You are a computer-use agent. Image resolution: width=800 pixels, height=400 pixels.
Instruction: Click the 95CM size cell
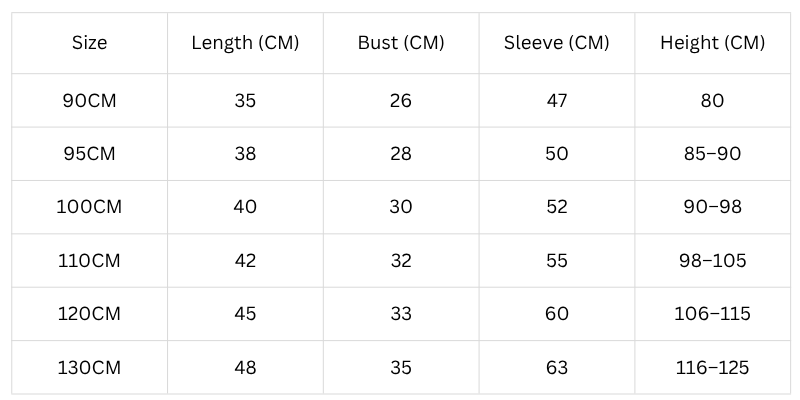(x=89, y=154)
